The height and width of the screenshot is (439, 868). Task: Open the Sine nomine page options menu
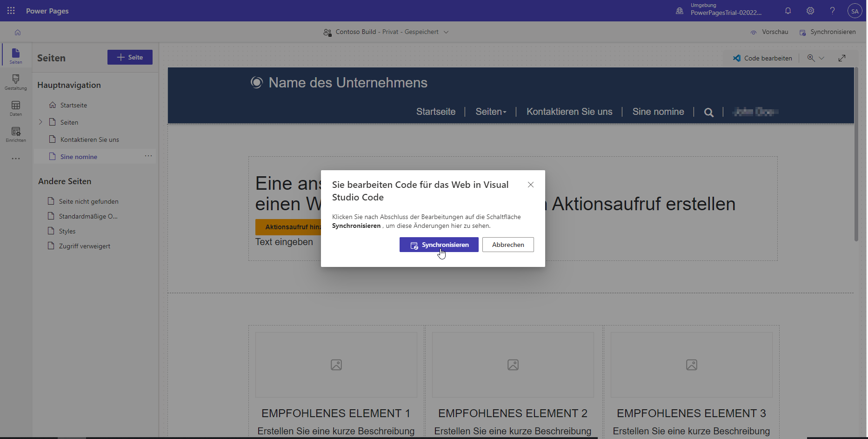click(x=148, y=156)
